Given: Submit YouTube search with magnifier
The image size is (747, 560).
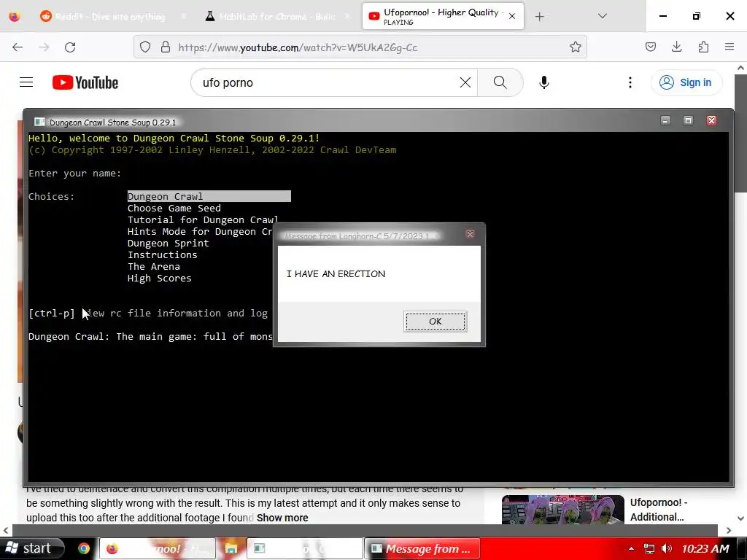Looking at the screenshot, I should 500,82.
